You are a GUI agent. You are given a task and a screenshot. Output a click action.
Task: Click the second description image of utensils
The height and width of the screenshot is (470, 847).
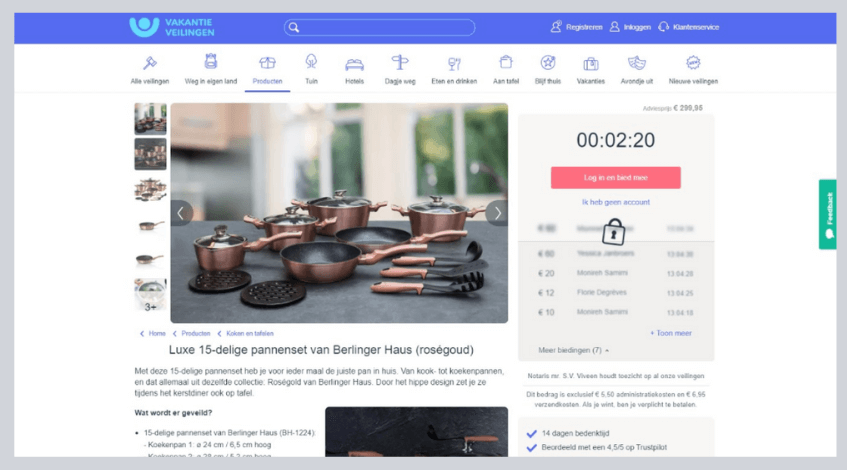click(416, 432)
